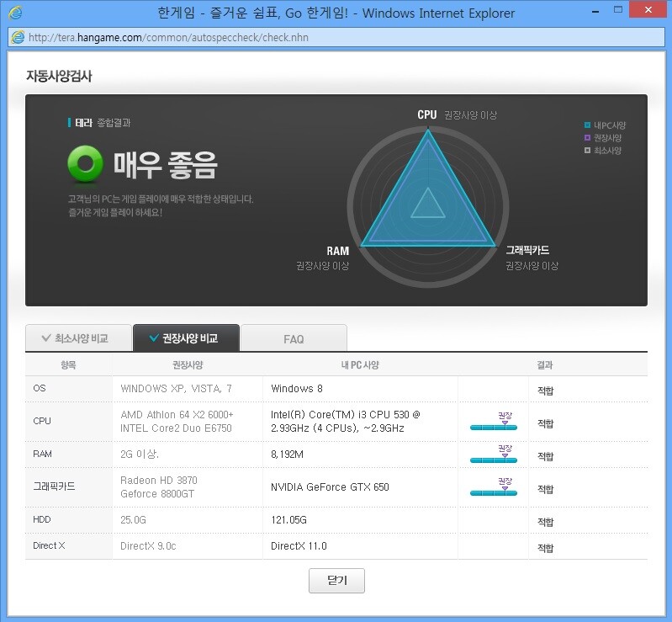
Task: Switch to the FAQ tab
Action: 294,338
